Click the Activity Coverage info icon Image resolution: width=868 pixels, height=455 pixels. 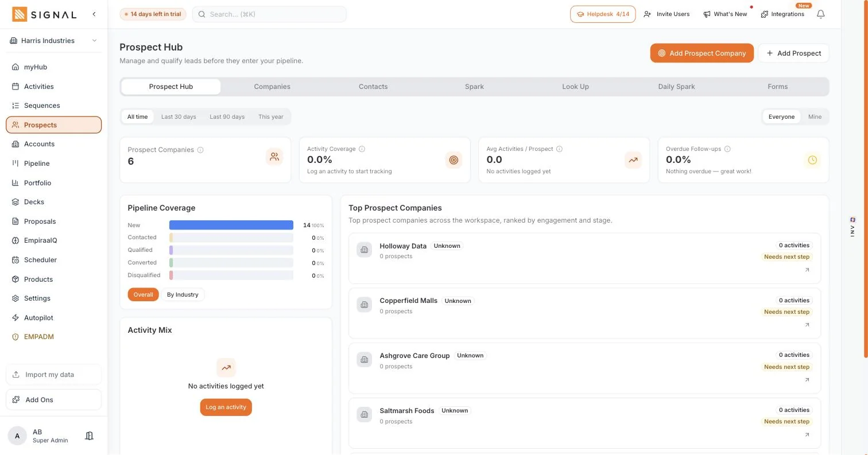[x=362, y=149]
